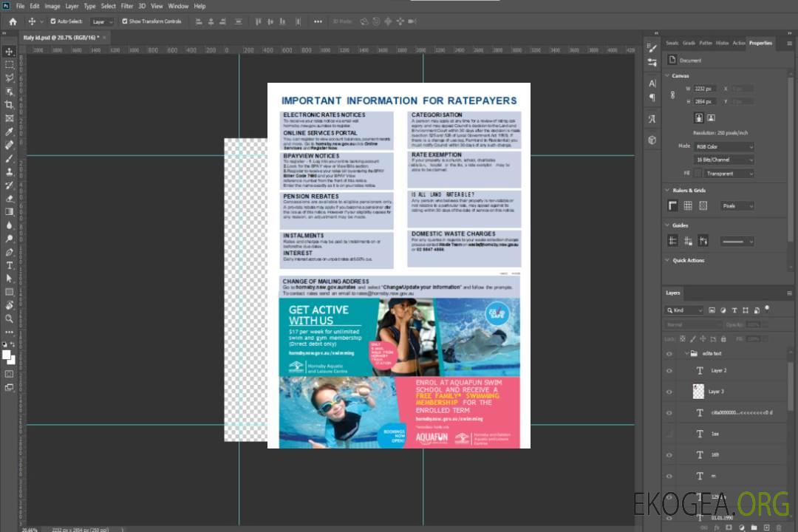Click the landscape canvas orientation button
This screenshot has width=798, height=532.
coord(711,117)
